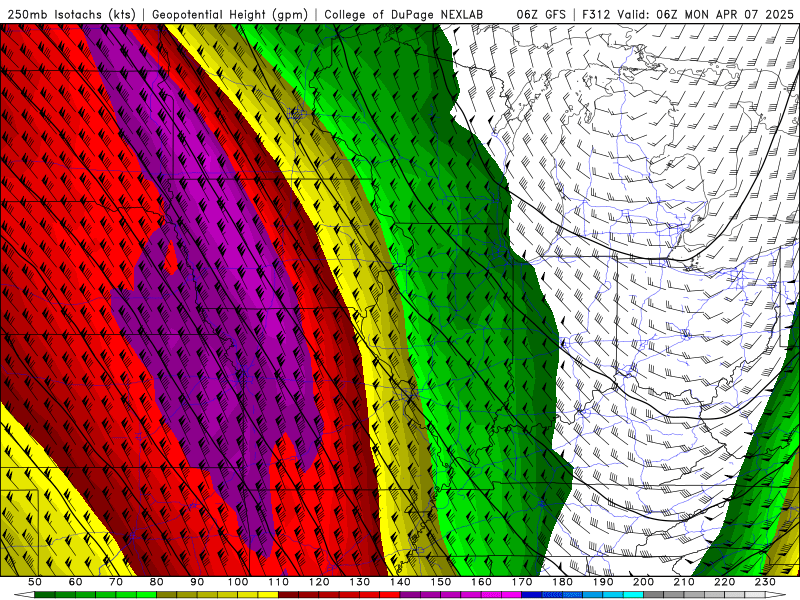Click the 220 kts scale label

point(724,582)
